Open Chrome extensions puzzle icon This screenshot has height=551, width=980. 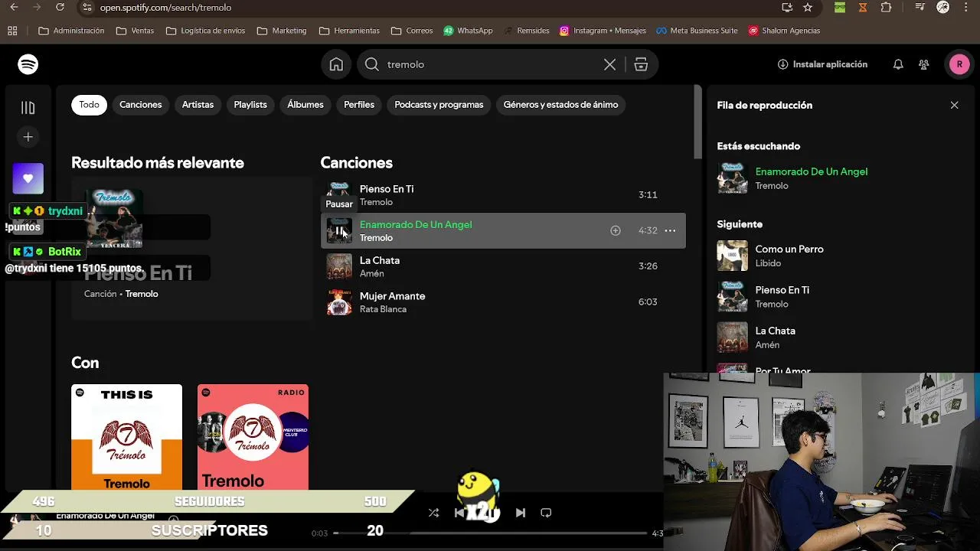tap(886, 8)
